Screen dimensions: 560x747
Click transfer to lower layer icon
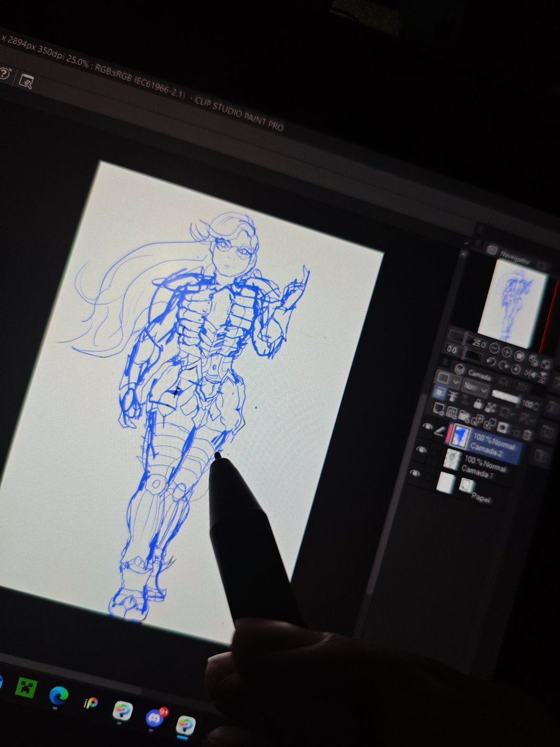(477, 420)
